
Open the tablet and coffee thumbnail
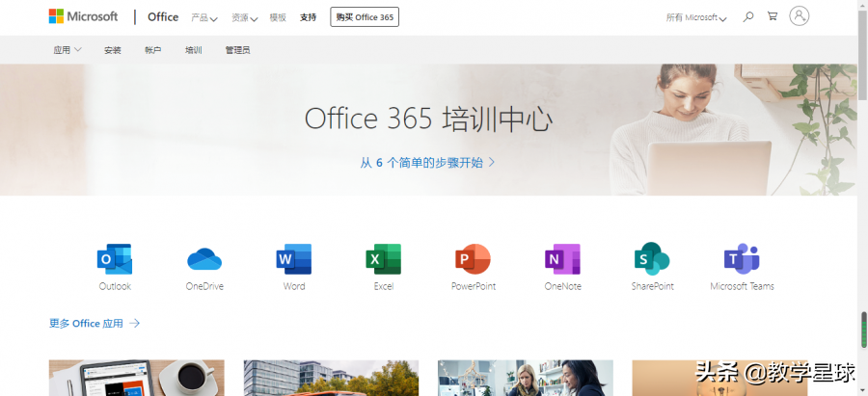[137, 378]
